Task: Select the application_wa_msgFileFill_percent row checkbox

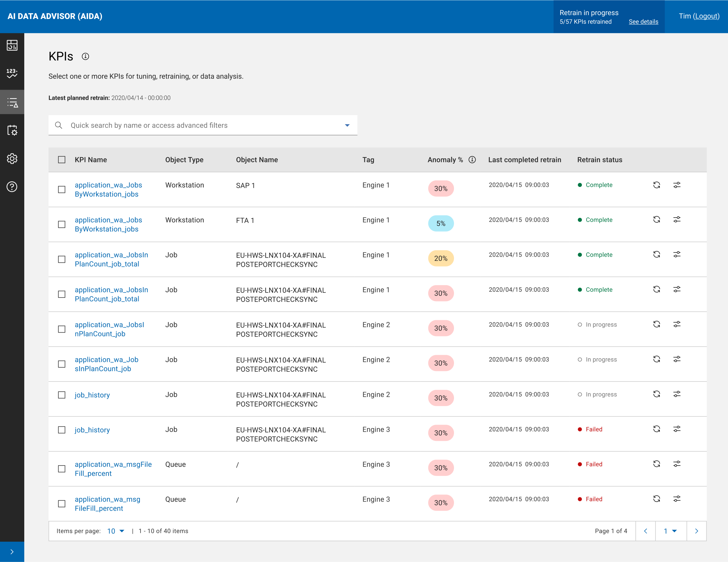Action: pyautogui.click(x=62, y=469)
